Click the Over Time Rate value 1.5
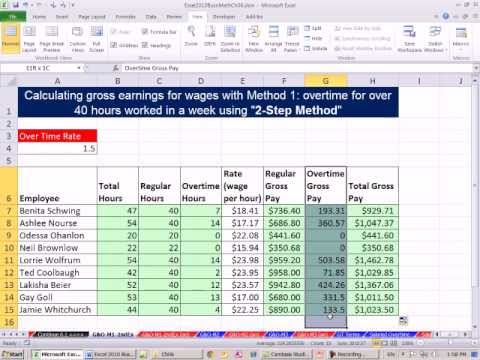 pos(57,148)
